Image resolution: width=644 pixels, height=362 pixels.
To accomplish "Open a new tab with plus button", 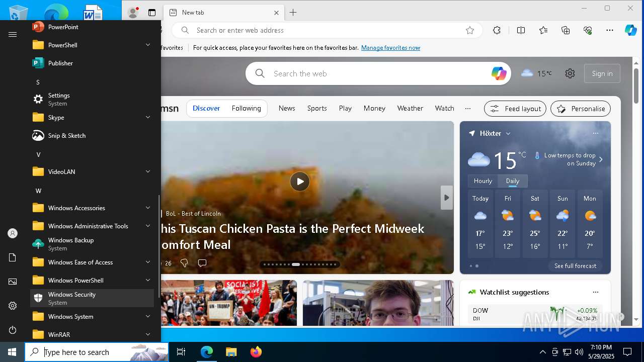I will point(293,13).
